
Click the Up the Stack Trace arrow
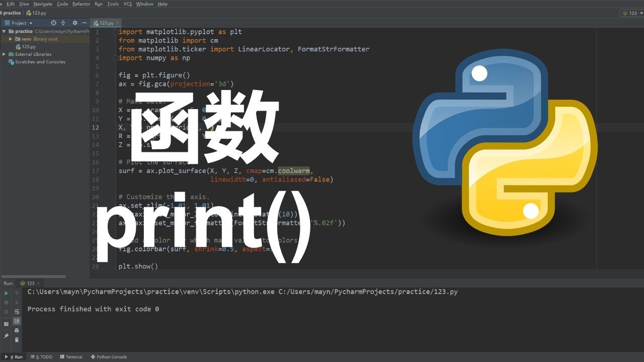click(x=17, y=293)
